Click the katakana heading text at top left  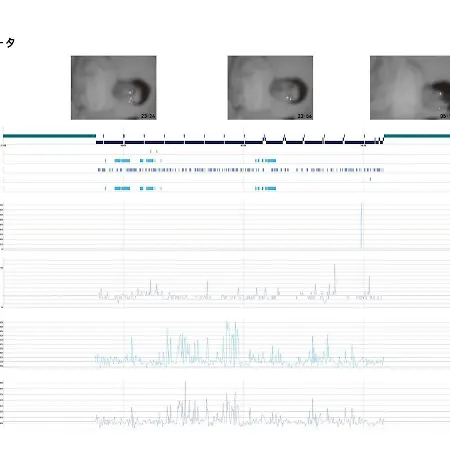coord(7,43)
